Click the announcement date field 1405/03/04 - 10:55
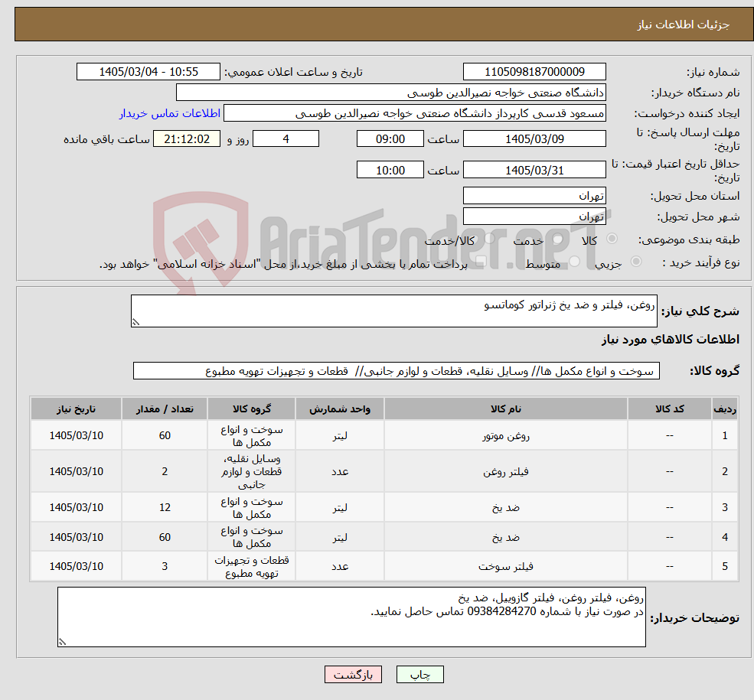This screenshot has width=754, height=700. 148,72
